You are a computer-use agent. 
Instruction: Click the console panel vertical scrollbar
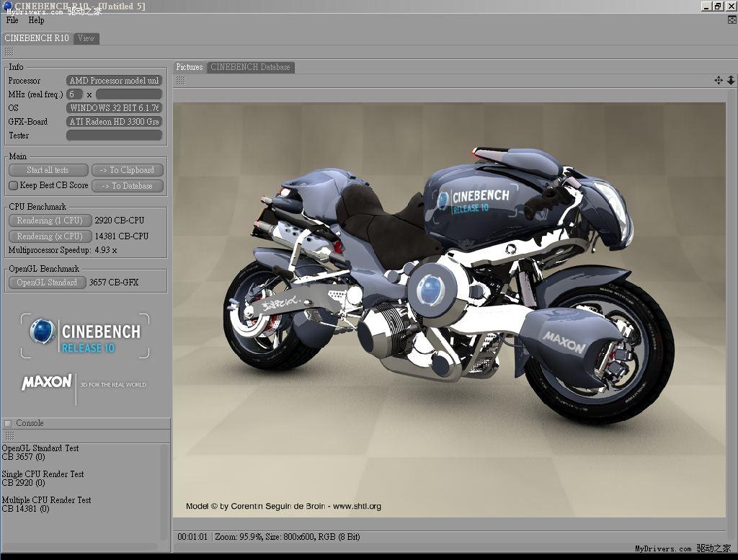pyautogui.click(x=165, y=490)
